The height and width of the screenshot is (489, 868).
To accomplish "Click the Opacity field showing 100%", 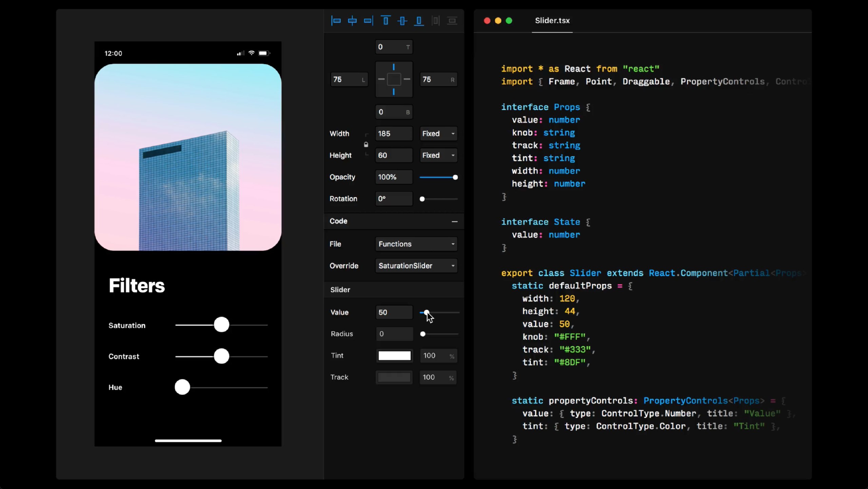I will tap(394, 177).
